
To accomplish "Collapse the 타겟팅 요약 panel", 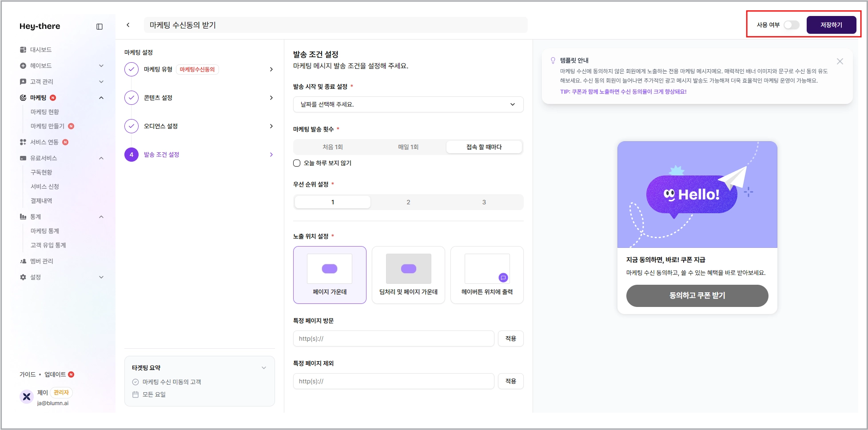I will 264,368.
